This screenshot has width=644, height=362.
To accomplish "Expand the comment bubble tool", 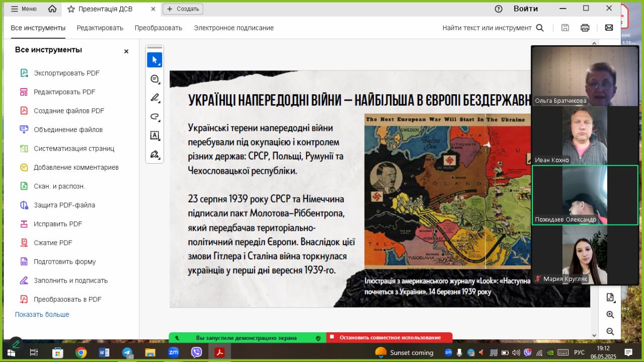I will click(154, 79).
